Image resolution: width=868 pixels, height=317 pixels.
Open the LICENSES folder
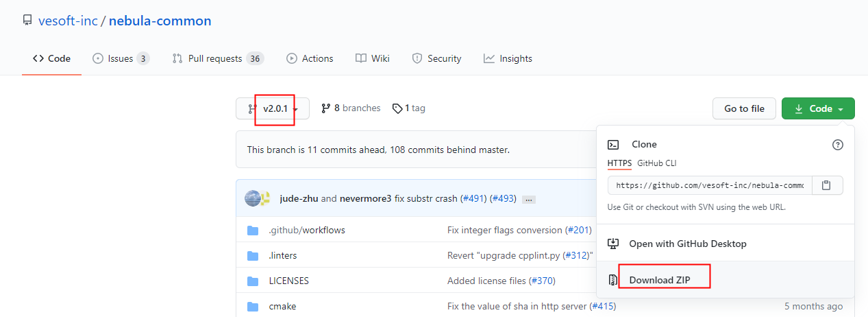289,281
